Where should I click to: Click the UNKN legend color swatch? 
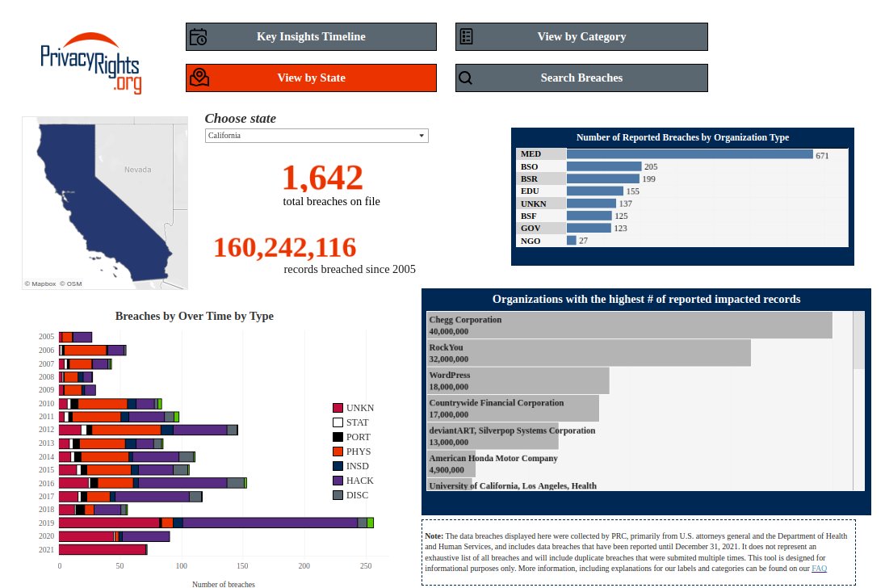[x=338, y=408]
